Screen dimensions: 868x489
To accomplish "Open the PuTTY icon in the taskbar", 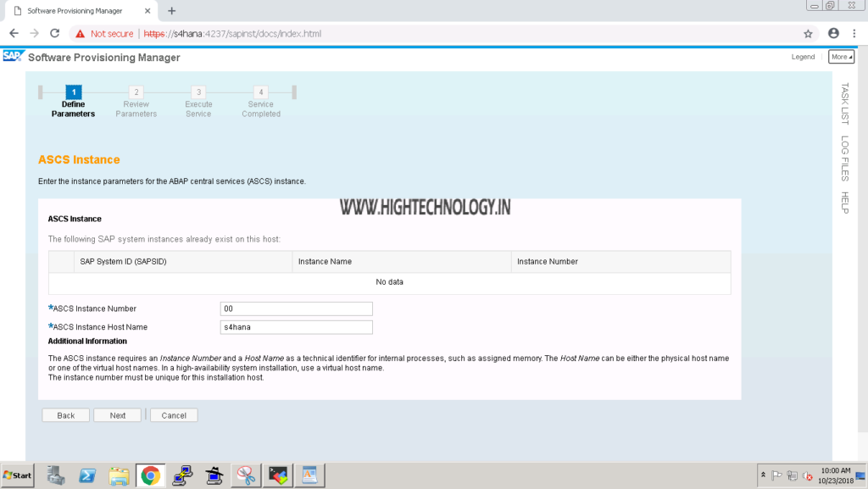I will tap(182, 475).
